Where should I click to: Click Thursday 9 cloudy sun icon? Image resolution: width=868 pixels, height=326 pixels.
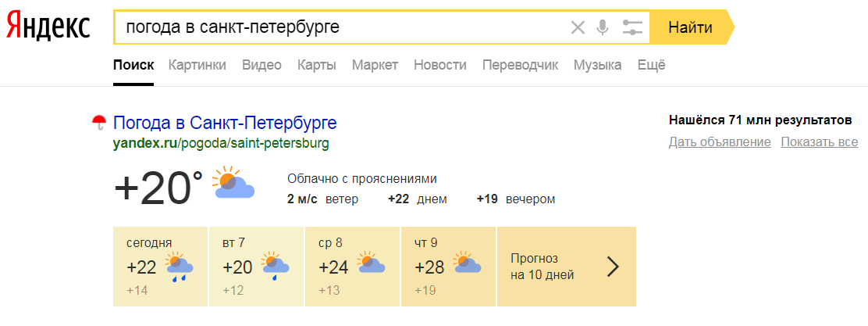tap(468, 263)
